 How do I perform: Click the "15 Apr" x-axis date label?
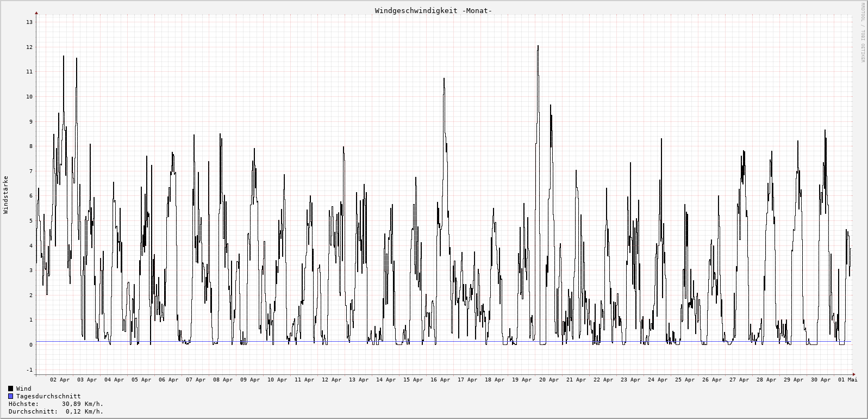pyautogui.click(x=413, y=380)
